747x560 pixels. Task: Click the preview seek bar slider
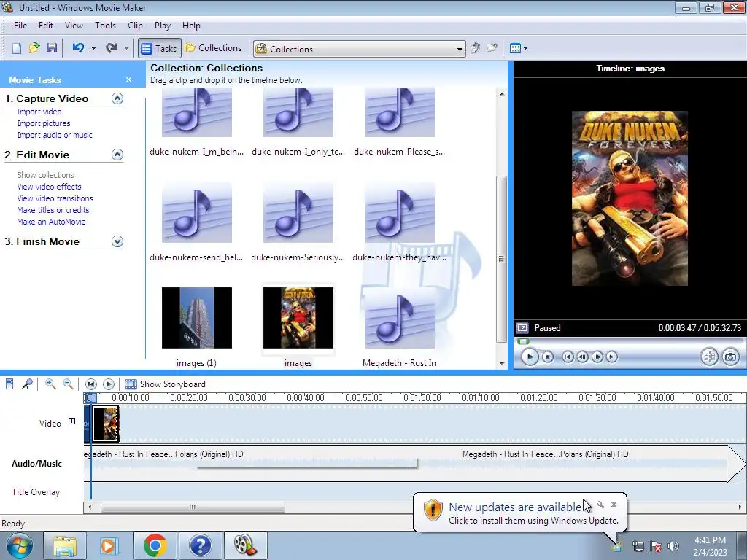pos(524,341)
